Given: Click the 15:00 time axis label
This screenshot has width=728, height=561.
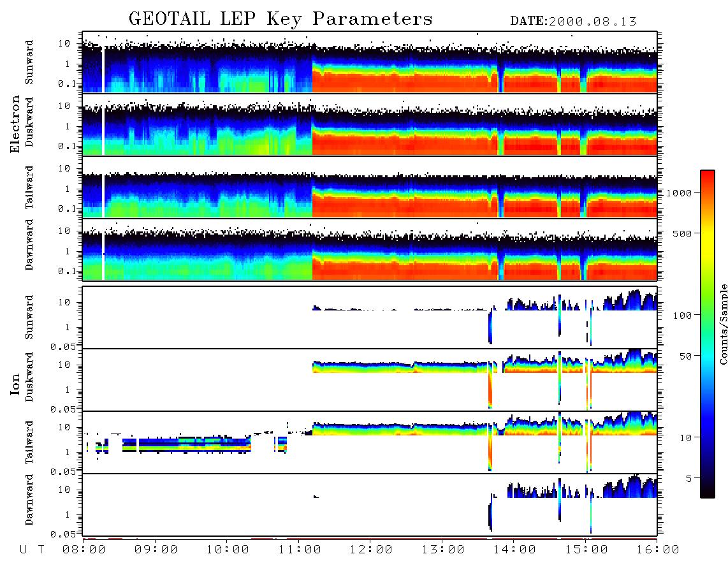Looking at the screenshot, I should (586, 550).
